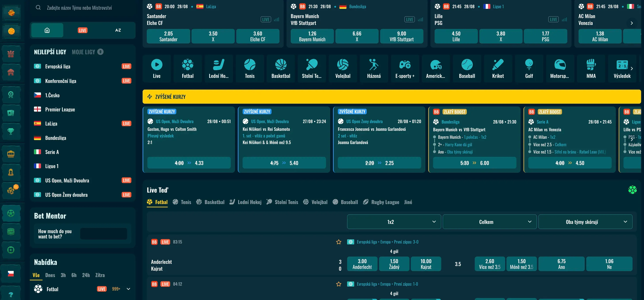
Task: Open the Výsledek category tile
Action: [x=622, y=69]
